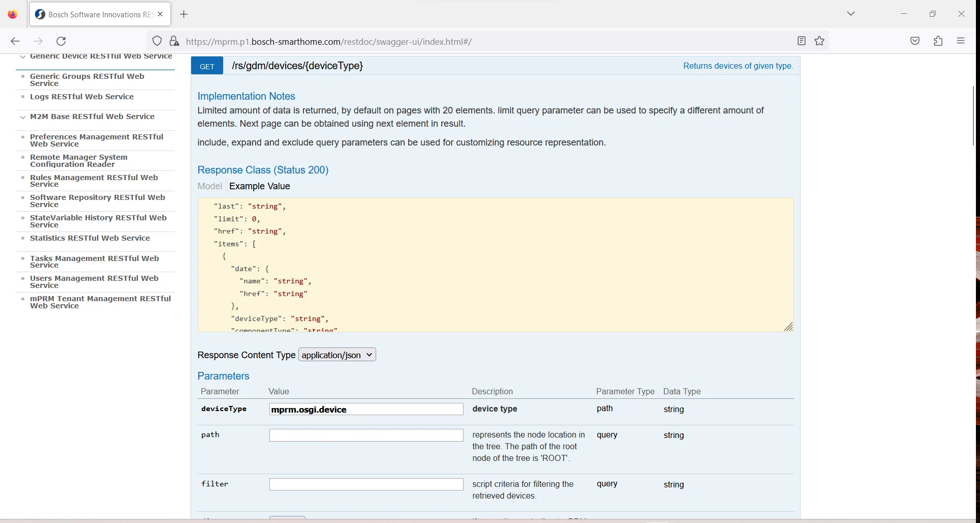Open the list all tabs chevron
980x523 pixels.
tap(851, 14)
